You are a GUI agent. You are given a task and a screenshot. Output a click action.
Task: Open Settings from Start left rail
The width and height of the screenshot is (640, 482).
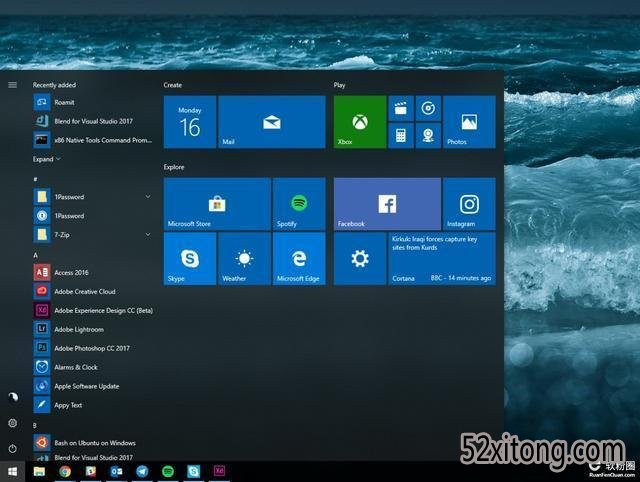click(x=13, y=423)
